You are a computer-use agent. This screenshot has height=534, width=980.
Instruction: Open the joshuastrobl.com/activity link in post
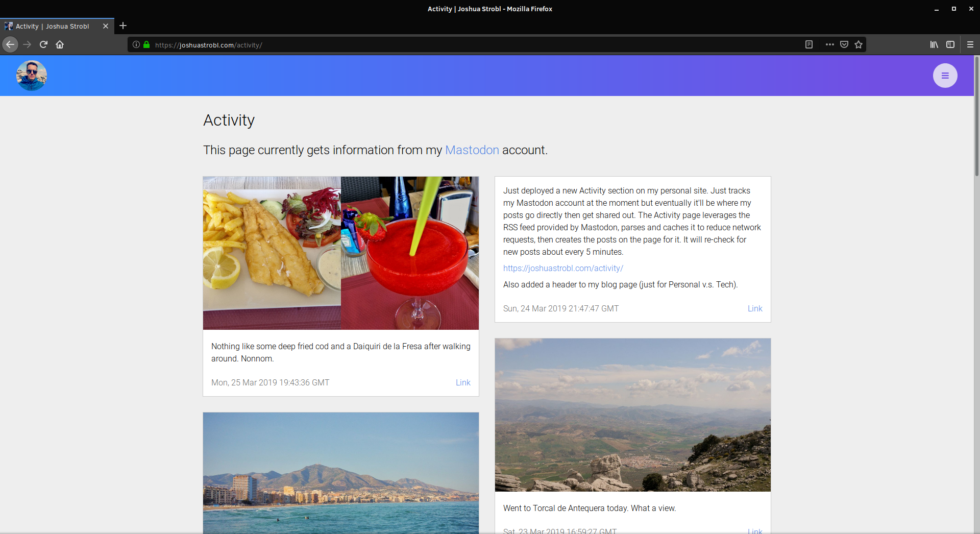pos(563,268)
